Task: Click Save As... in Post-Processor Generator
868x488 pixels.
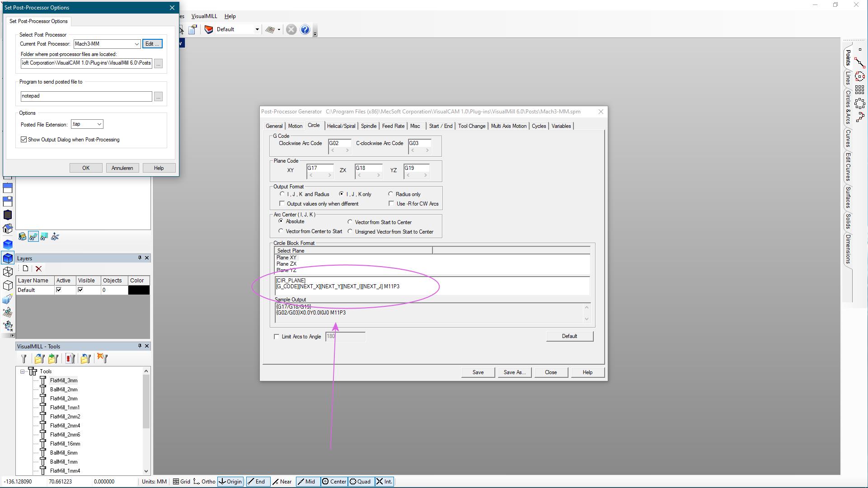Action: pyautogui.click(x=514, y=372)
